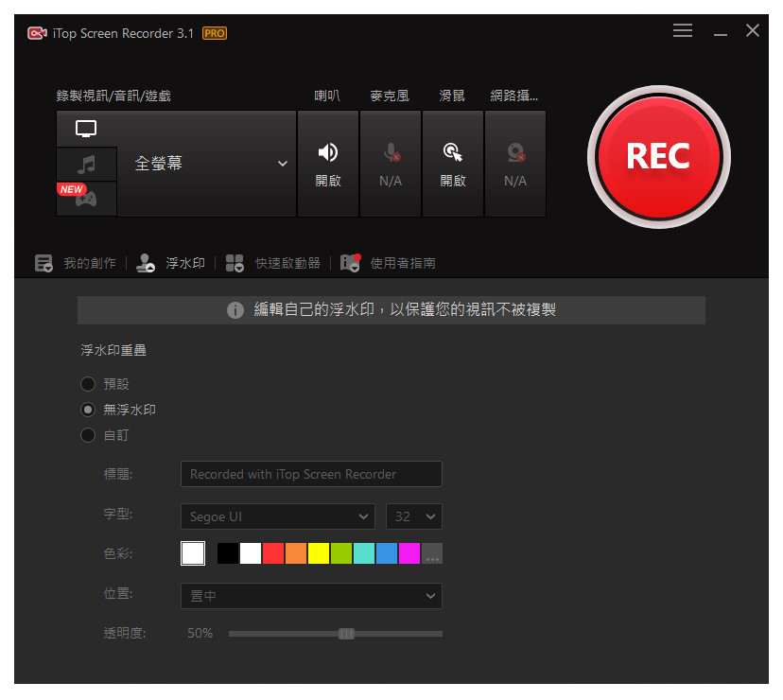Toggle the mouse cursor 滑鼠 effect button
The height and width of the screenshot is (700, 783).
point(453,164)
